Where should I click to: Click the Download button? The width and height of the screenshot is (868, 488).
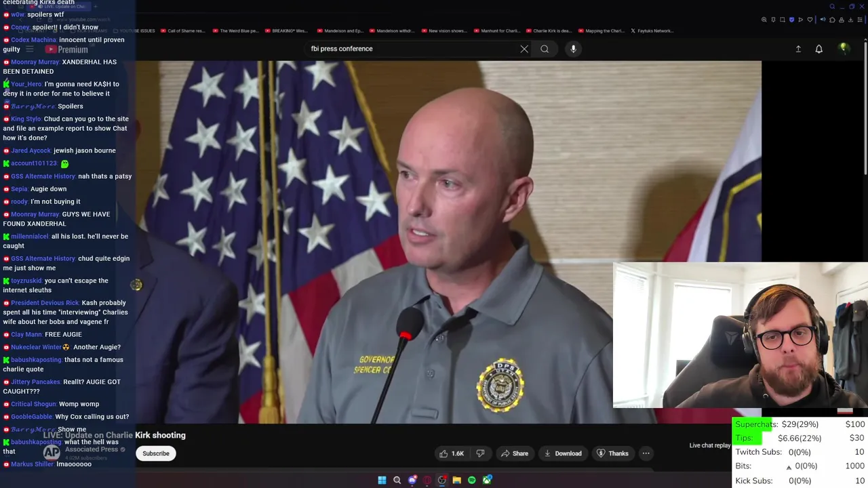coord(562,453)
